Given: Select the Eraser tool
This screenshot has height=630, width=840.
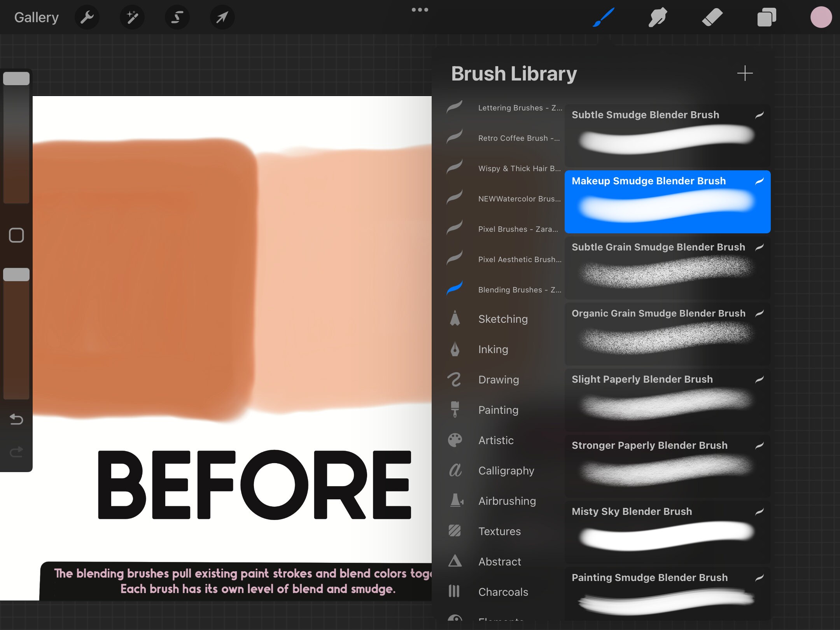Looking at the screenshot, I should [x=713, y=17].
